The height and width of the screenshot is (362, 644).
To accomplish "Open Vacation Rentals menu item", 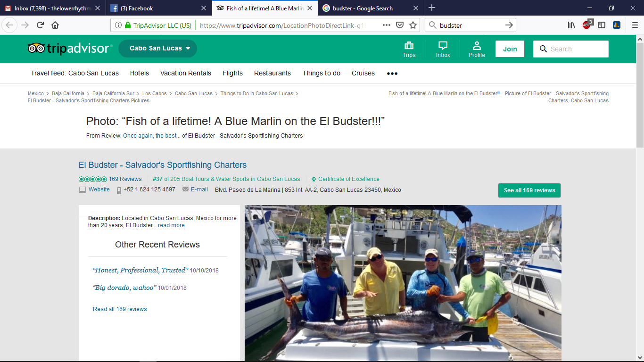I will click(x=186, y=73).
